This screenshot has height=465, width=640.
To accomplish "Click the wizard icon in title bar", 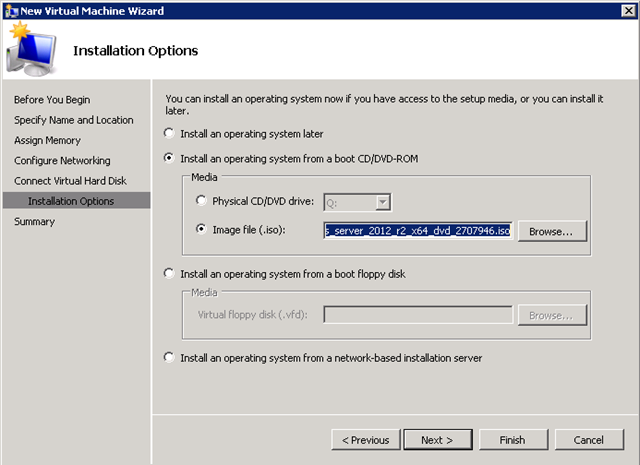I will pyautogui.click(x=11, y=11).
